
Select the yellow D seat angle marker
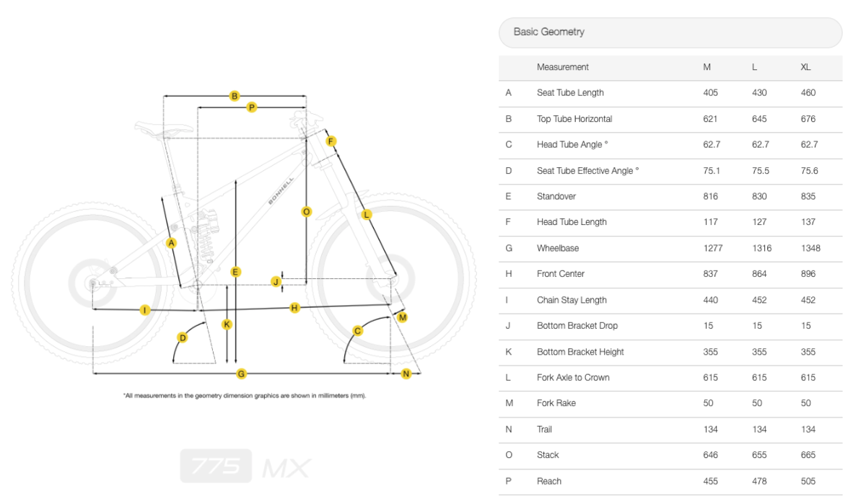tap(183, 337)
